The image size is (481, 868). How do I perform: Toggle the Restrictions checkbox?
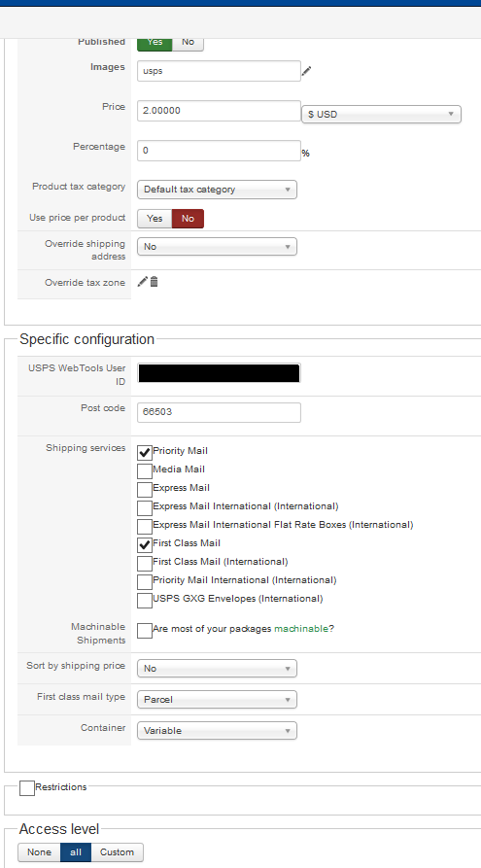coord(27,788)
